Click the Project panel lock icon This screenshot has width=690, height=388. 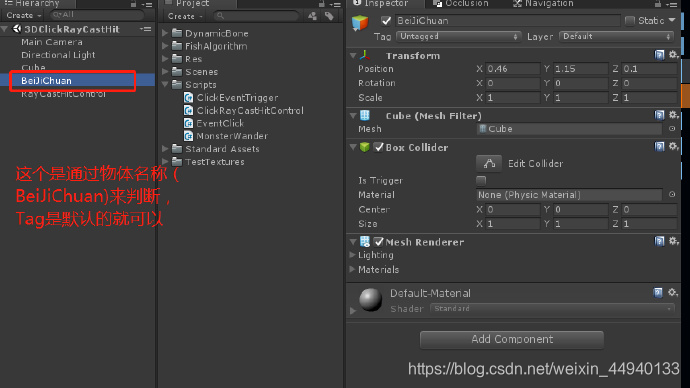pos(322,4)
